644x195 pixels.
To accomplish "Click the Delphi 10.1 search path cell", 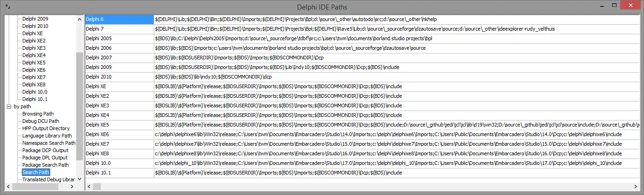I will click(x=397, y=173).
